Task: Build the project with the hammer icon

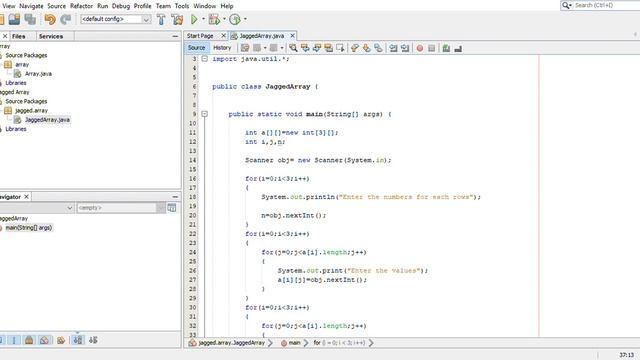Action: (x=161, y=19)
